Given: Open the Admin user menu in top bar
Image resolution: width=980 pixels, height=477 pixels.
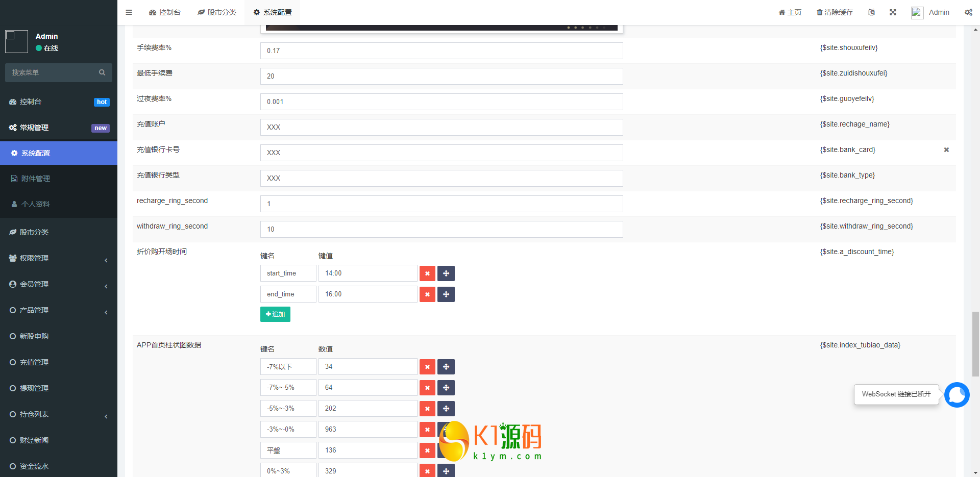Looking at the screenshot, I should tap(930, 12).
